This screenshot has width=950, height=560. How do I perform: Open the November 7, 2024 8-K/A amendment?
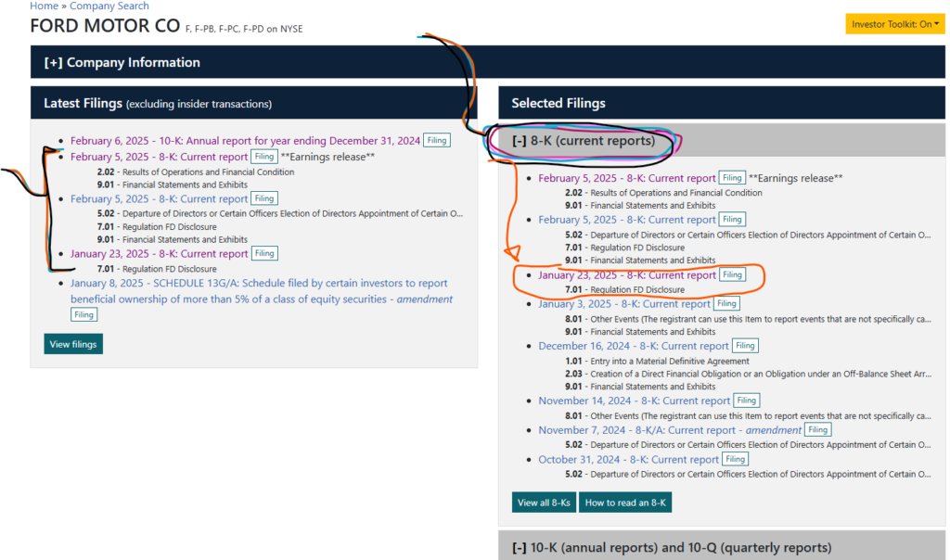point(670,430)
